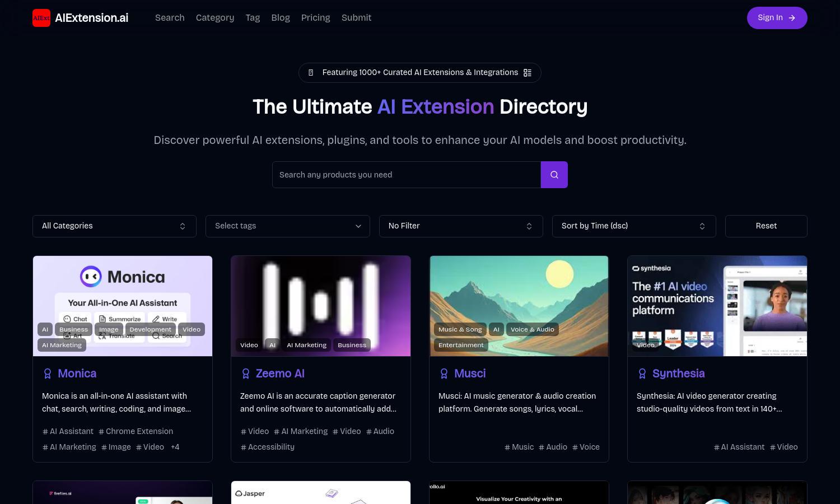
Task: Click the search products input field
Action: (x=407, y=175)
